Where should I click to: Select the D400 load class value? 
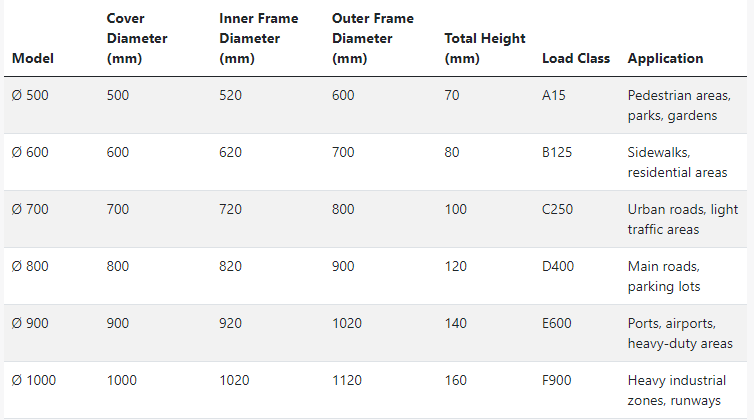pos(558,267)
